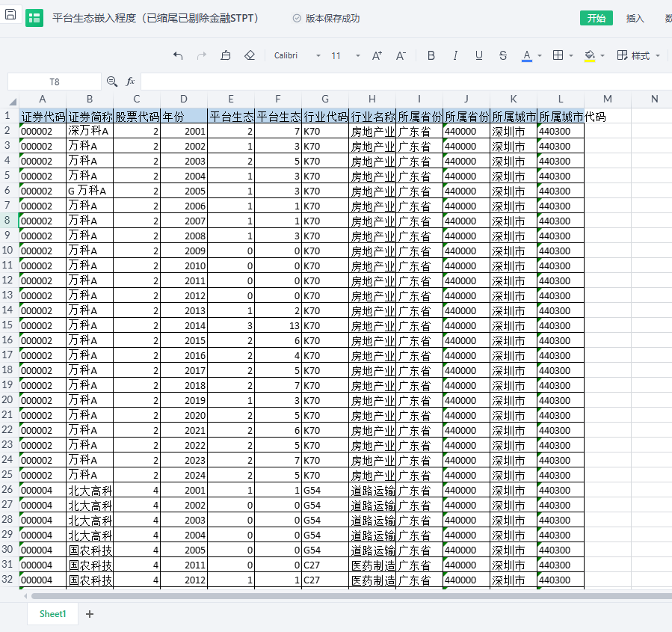Click G54 cell in row 26
The width and height of the screenshot is (672, 632).
(325, 490)
